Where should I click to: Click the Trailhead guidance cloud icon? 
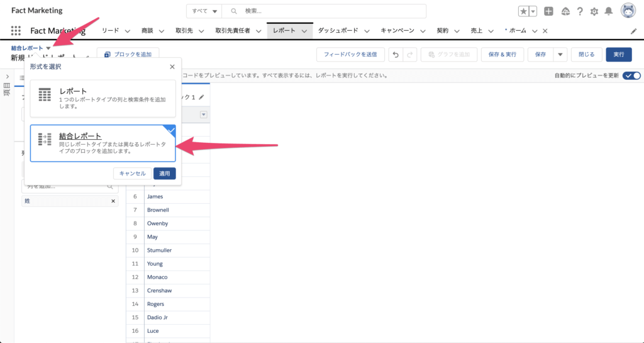point(565,11)
